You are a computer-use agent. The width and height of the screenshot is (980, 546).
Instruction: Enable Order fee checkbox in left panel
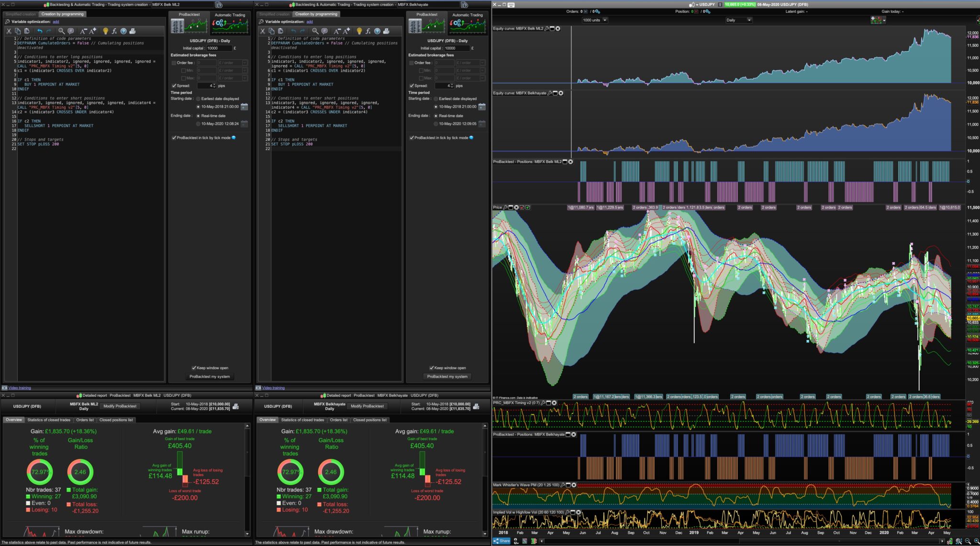[174, 63]
